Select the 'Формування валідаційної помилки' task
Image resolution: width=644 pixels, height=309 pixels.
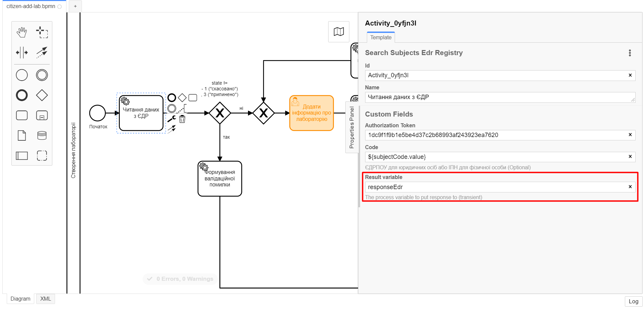click(x=220, y=178)
